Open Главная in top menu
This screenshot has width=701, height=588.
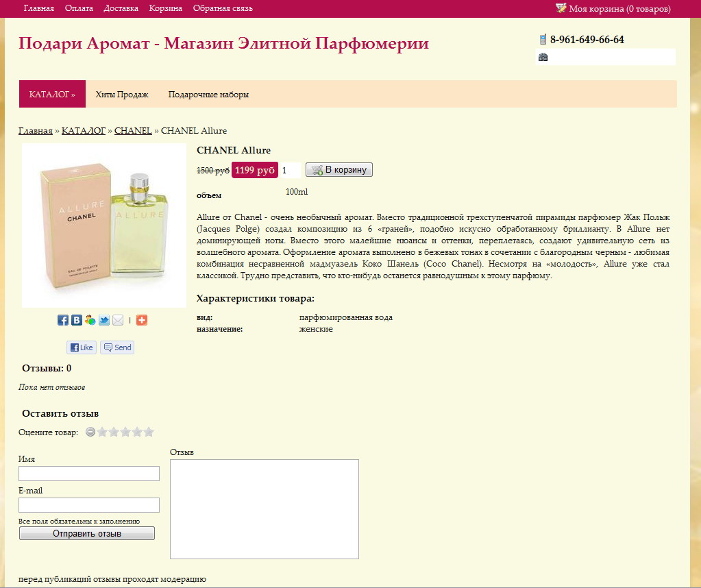(x=39, y=8)
